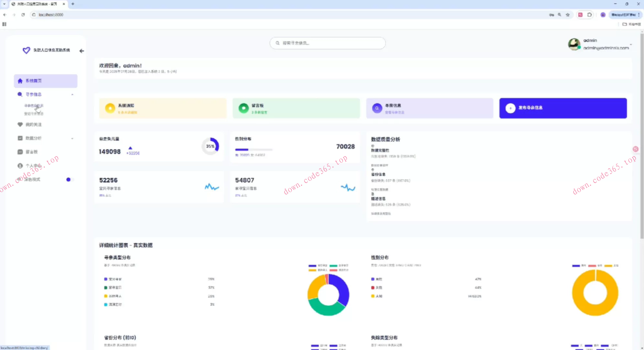644x350 pixels.
Task: Click the blue 发布寻亲信息 button
Action: (563, 108)
